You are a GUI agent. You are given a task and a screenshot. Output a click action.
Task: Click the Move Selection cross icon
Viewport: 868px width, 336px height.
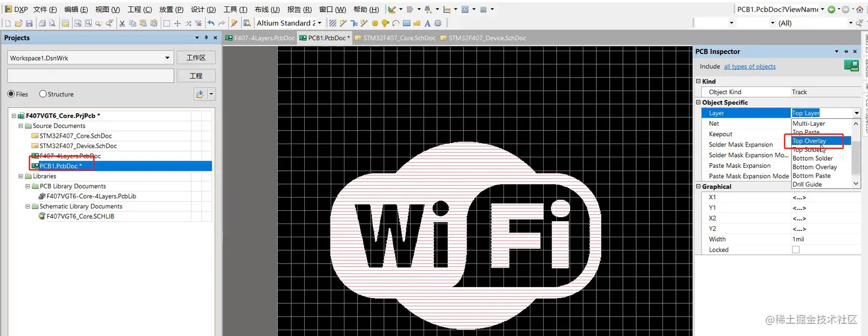click(x=177, y=23)
